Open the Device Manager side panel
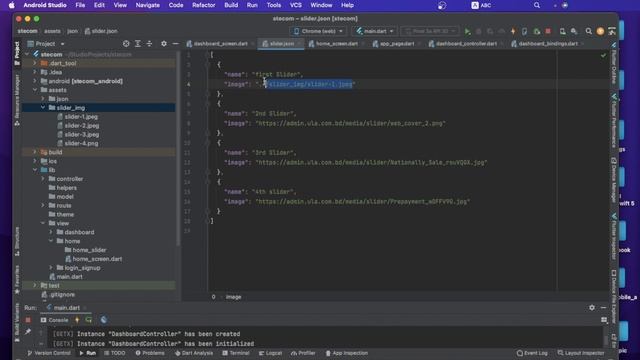This screenshot has width=640, height=360. point(613,180)
